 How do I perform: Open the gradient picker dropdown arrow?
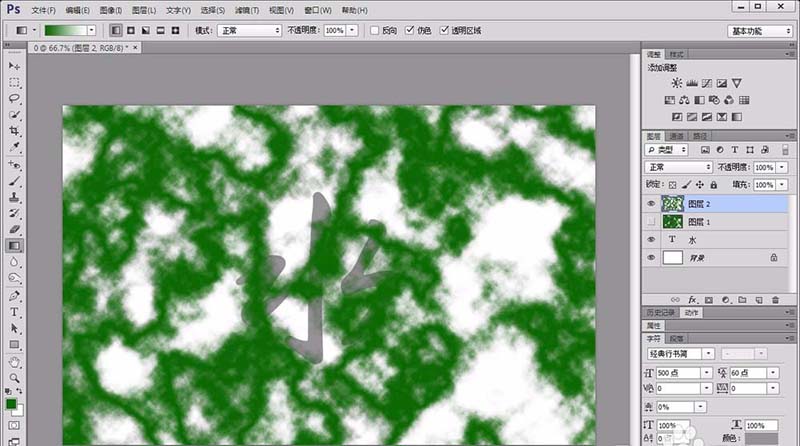coord(91,31)
